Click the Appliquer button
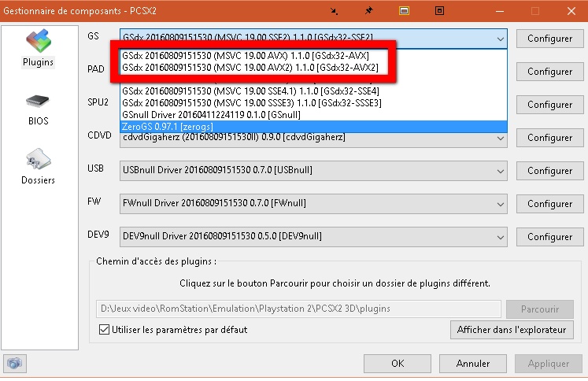 pos(549,364)
